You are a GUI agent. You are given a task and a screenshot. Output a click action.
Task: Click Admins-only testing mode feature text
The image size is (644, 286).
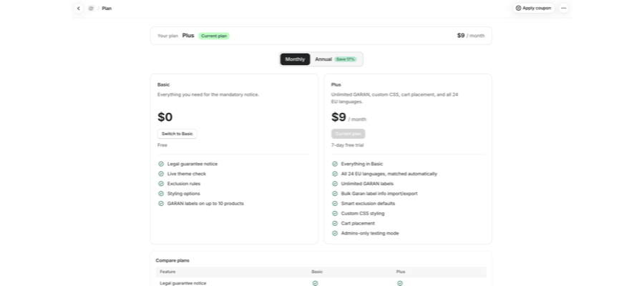[x=370, y=233]
